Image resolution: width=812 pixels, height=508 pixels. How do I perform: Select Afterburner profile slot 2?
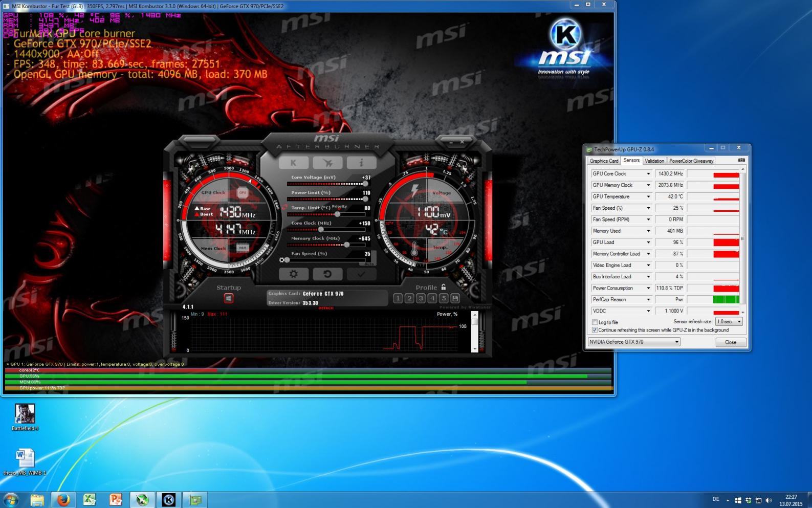click(409, 298)
